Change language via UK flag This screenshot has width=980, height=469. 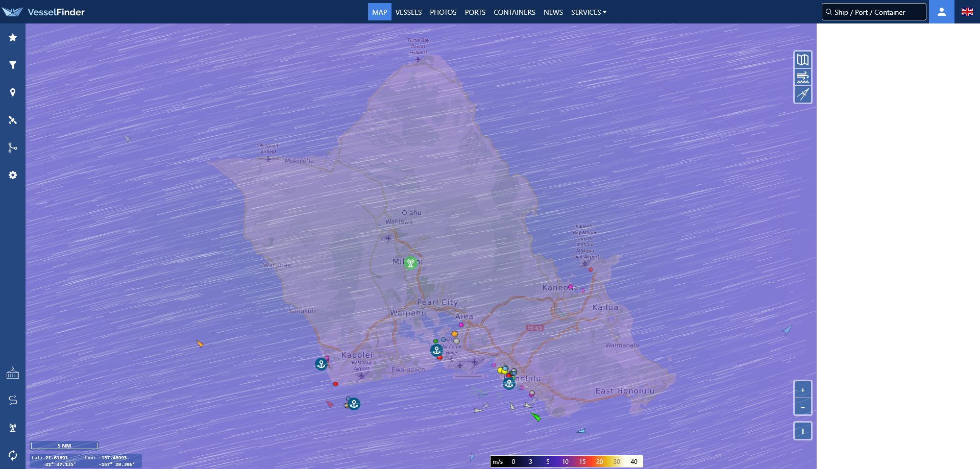(x=967, y=12)
